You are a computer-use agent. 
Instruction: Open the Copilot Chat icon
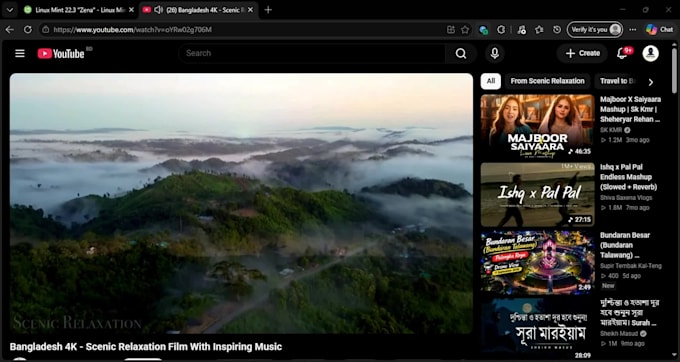659,29
